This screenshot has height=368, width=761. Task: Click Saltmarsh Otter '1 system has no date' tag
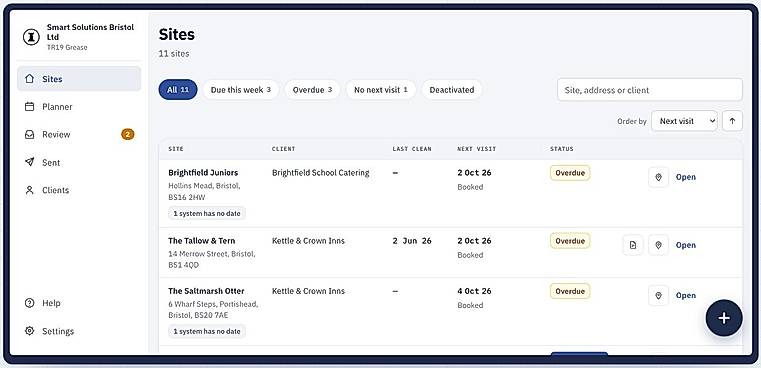point(207,332)
